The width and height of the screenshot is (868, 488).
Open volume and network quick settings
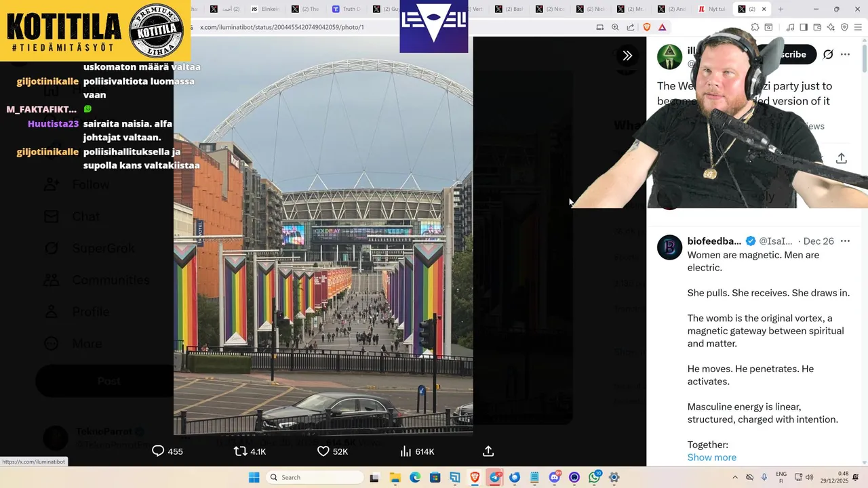(804, 477)
